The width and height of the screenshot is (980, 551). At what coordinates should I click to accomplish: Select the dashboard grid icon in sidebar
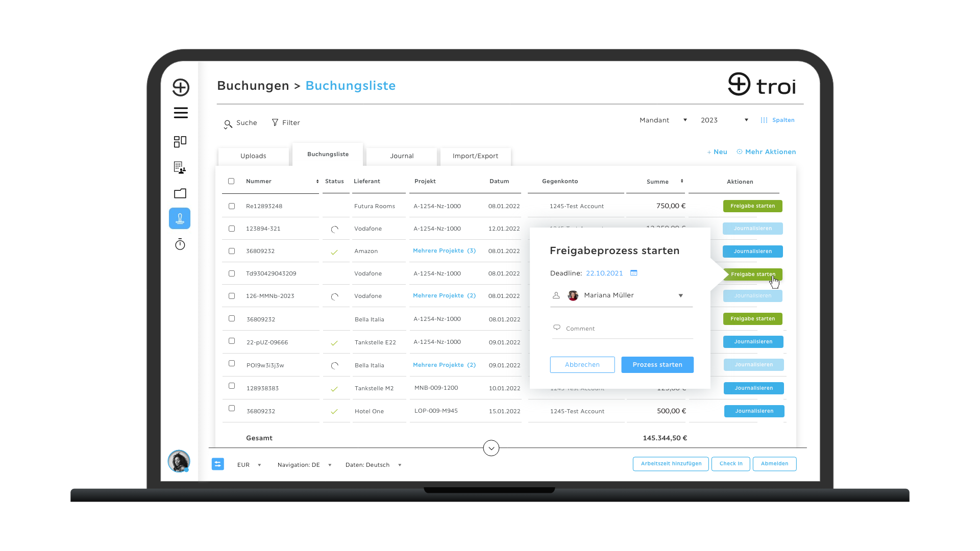(x=180, y=141)
